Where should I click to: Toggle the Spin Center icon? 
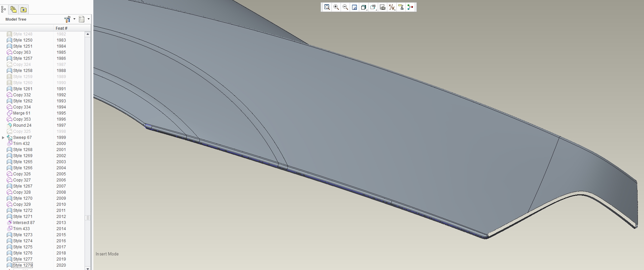point(410,7)
